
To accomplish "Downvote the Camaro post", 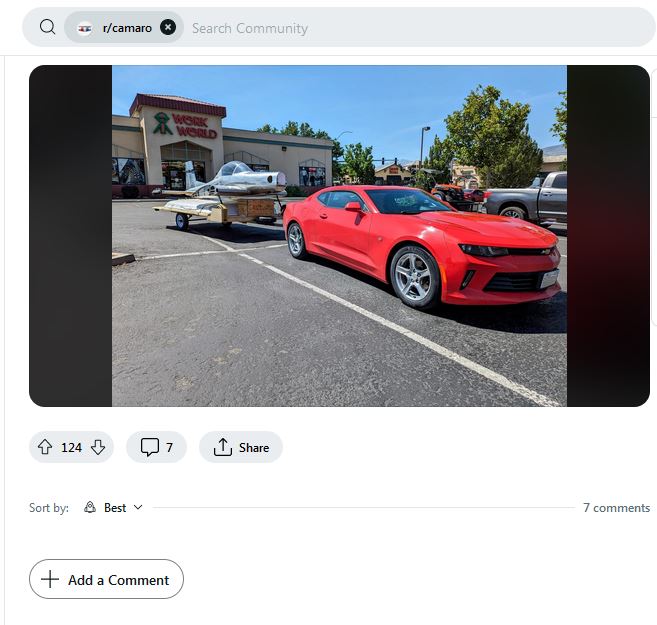I will pyautogui.click(x=98, y=447).
